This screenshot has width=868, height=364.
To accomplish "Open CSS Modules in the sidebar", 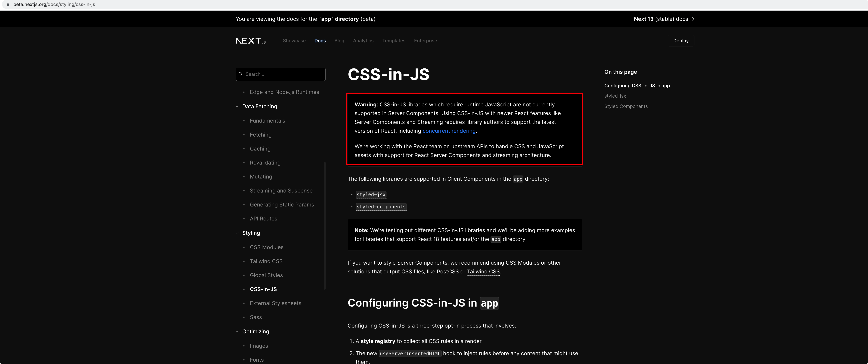I will click(x=267, y=247).
